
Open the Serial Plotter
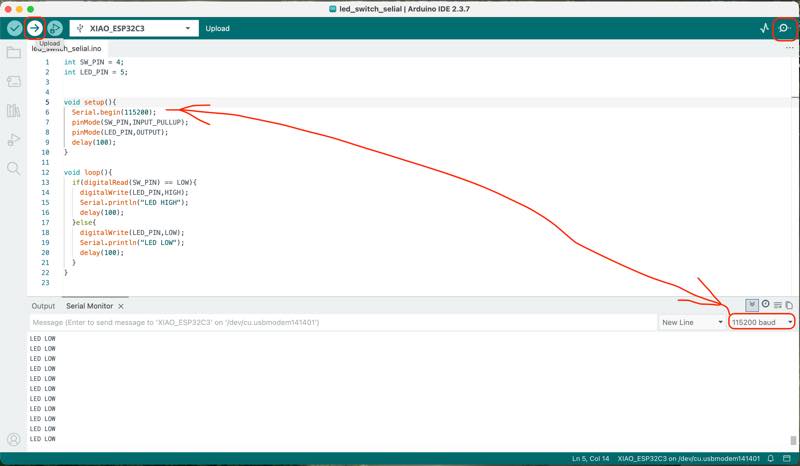764,28
